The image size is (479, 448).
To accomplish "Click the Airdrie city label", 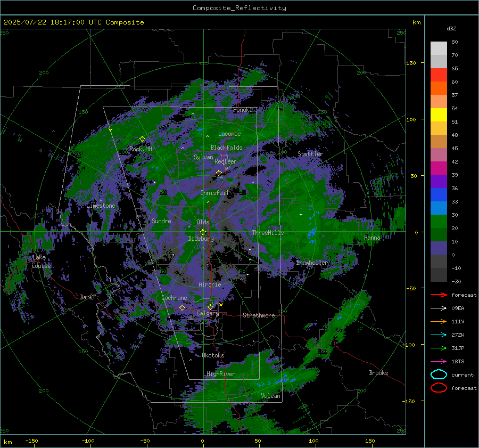I will tap(210, 284).
